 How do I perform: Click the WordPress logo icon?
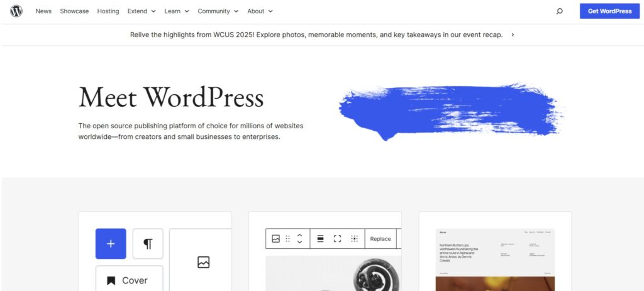(x=16, y=11)
